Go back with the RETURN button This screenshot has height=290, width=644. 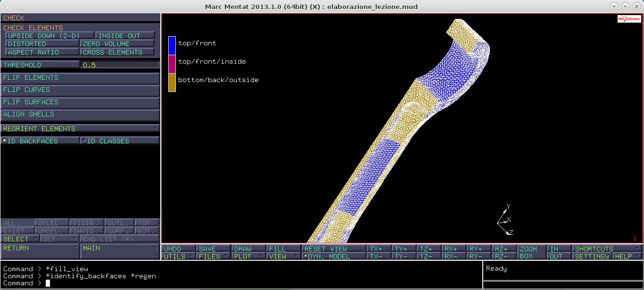click(40, 251)
